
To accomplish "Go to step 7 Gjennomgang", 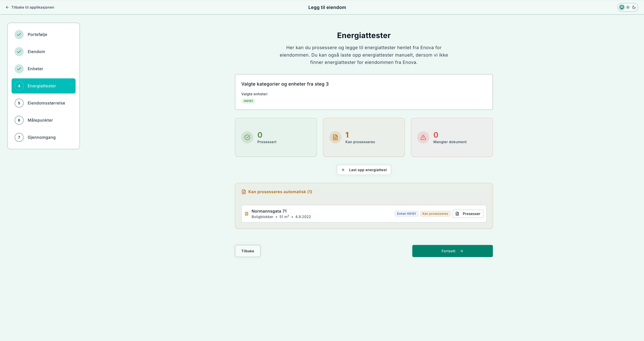I will click(x=42, y=137).
